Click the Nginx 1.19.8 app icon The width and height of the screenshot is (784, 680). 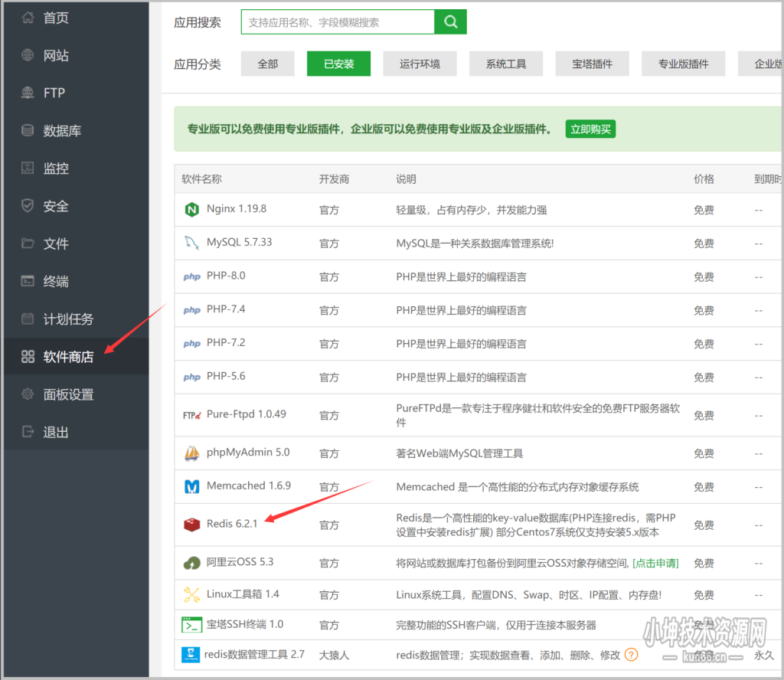point(191,209)
